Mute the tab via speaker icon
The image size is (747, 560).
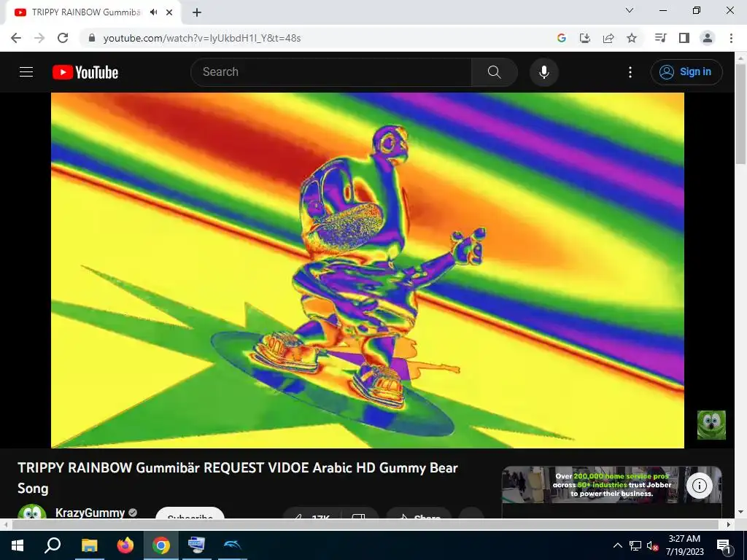153,12
